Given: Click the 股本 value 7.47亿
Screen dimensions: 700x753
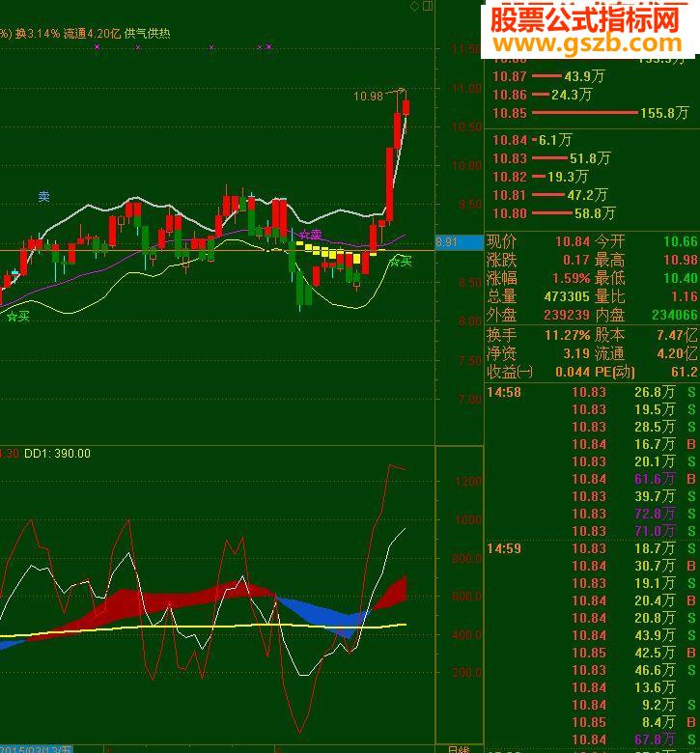Looking at the screenshot, I should pos(678,335).
